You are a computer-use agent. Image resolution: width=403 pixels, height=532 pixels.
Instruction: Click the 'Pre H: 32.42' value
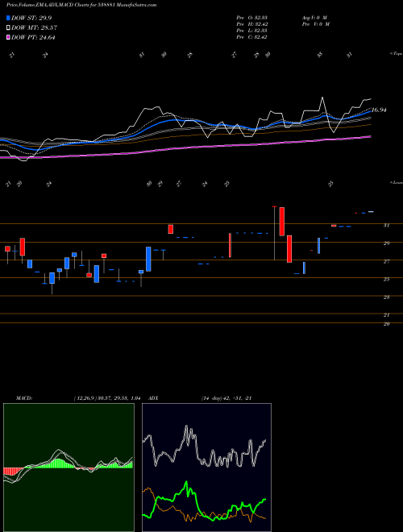251,24
